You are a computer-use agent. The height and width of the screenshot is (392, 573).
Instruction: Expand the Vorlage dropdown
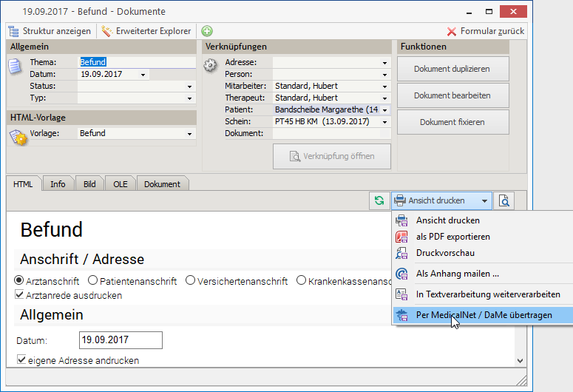pos(190,134)
